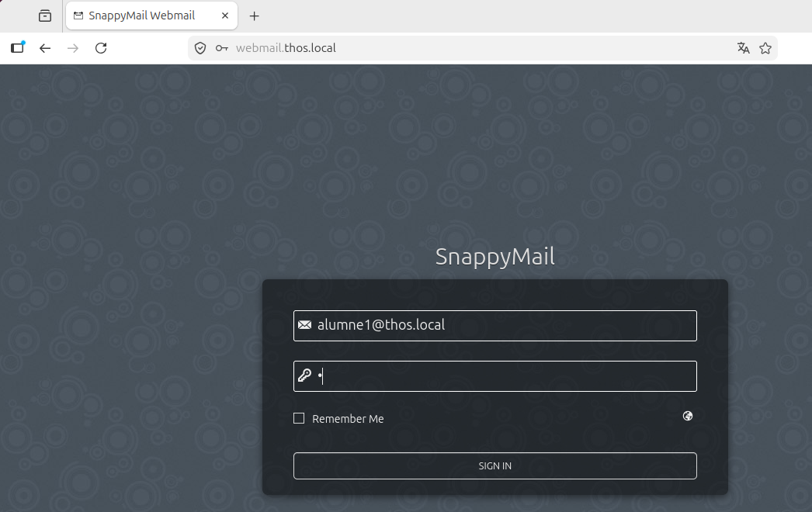Click the SnappyMail heading text
Image resolution: width=812 pixels, height=512 pixels.
click(x=494, y=257)
